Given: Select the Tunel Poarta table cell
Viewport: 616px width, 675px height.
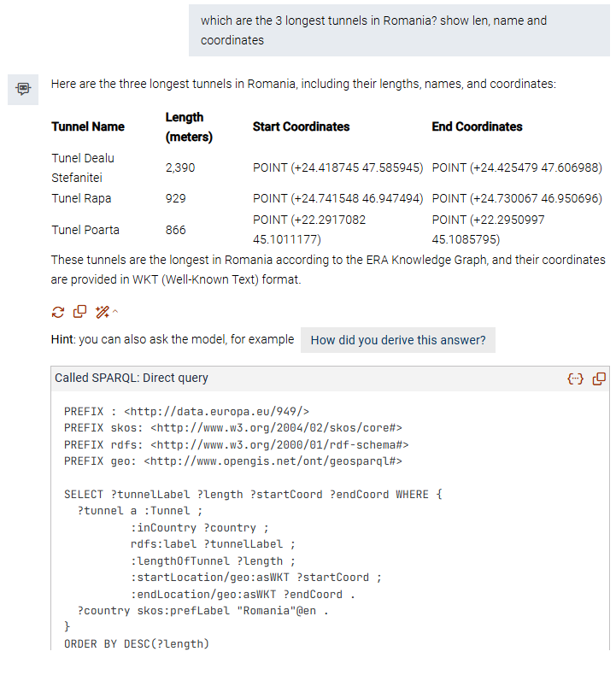Looking at the screenshot, I should point(85,230).
